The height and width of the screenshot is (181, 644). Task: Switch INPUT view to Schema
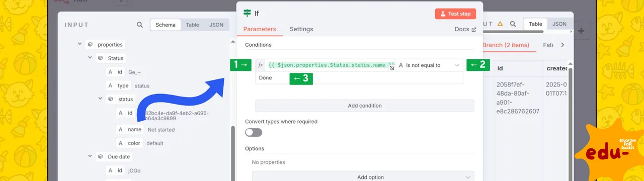click(166, 25)
